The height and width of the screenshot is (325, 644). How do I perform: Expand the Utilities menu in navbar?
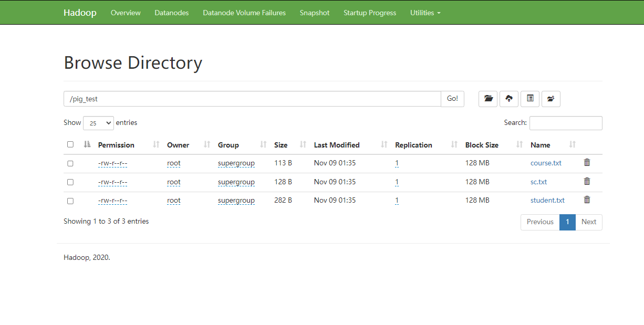pyautogui.click(x=425, y=13)
